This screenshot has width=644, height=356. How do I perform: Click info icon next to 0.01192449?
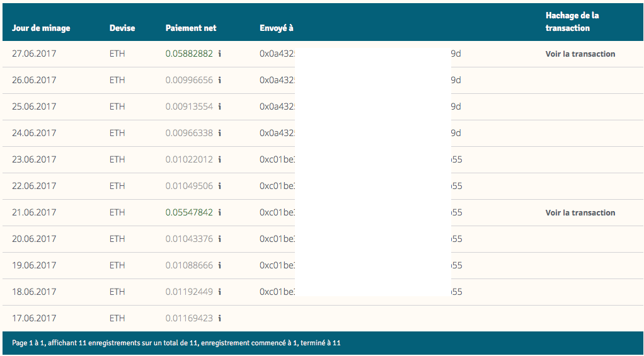pos(220,292)
